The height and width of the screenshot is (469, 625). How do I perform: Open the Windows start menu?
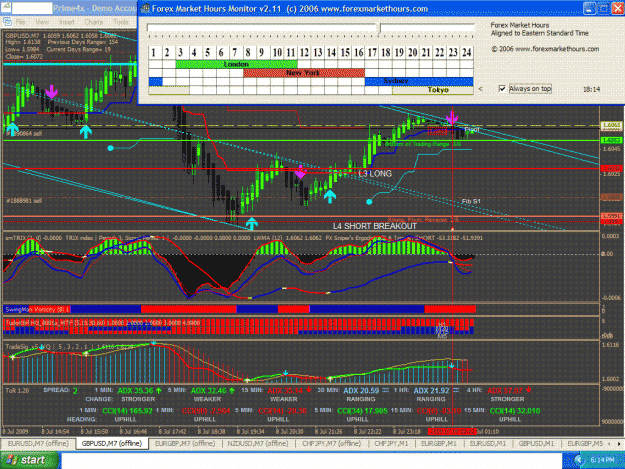[30, 460]
